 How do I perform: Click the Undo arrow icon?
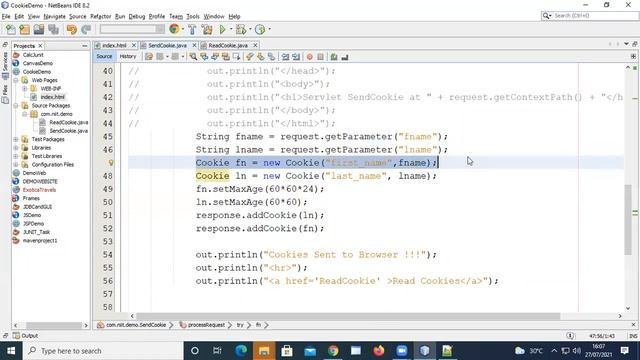pyautogui.click(x=71, y=29)
